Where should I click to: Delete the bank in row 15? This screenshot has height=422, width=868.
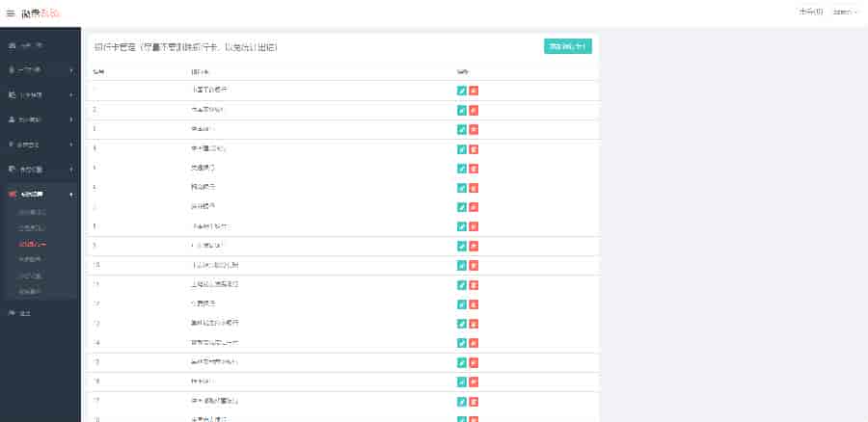pos(474,362)
